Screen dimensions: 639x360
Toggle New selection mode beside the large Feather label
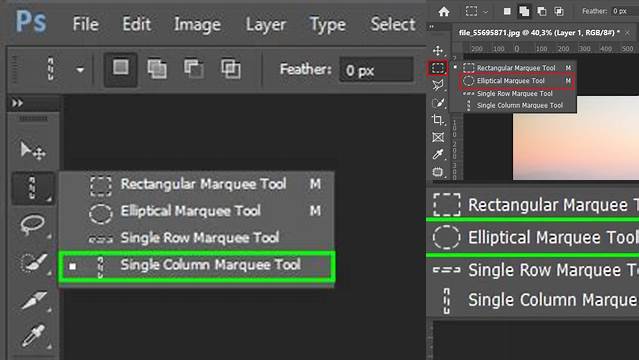(121, 68)
